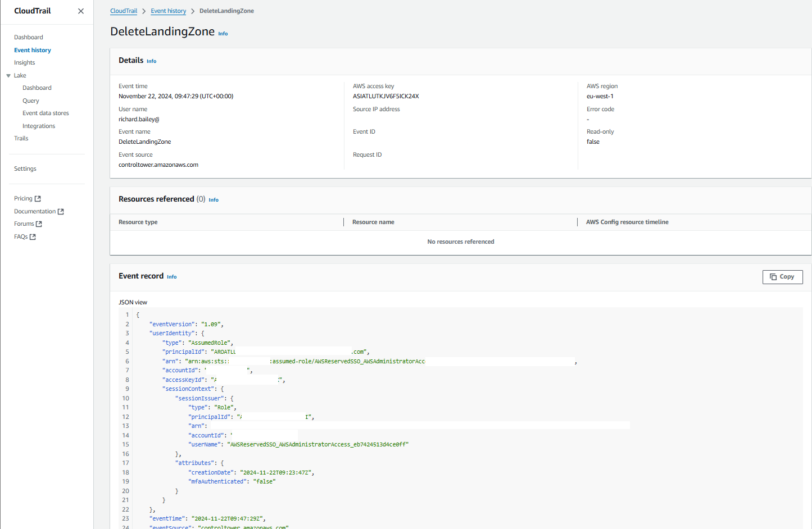This screenshot has width=812, height=529.
Task: Click the Resource type column header
Action: (x=138, y=222)
